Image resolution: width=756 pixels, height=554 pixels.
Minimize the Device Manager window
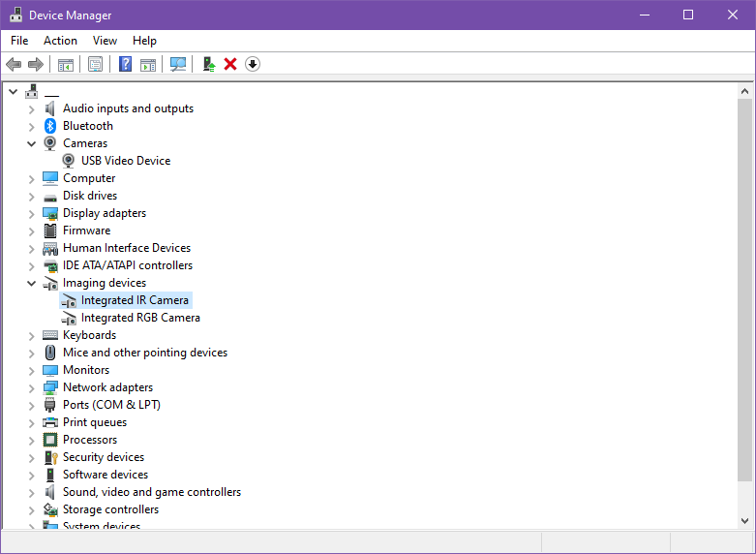(645, 15)
